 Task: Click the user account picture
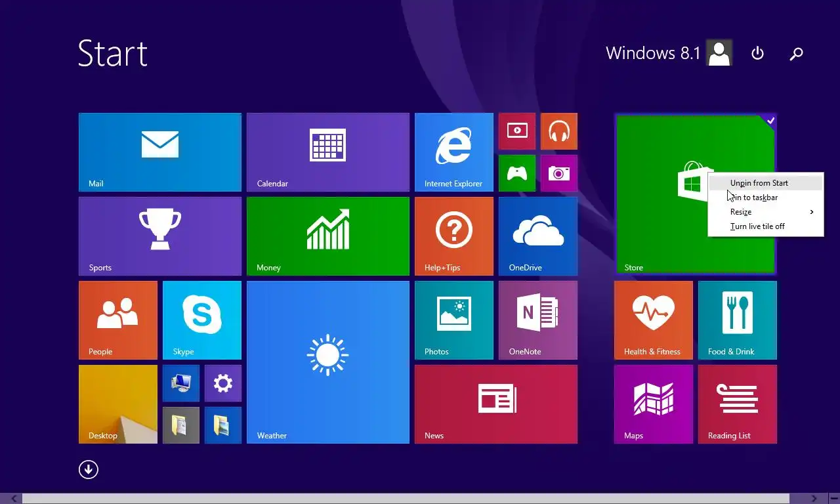click(719, 53)
